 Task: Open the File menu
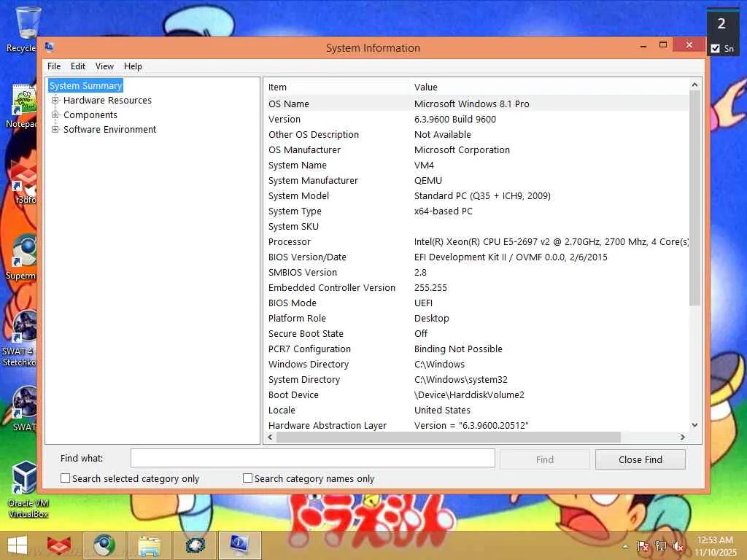coord(54,66)
